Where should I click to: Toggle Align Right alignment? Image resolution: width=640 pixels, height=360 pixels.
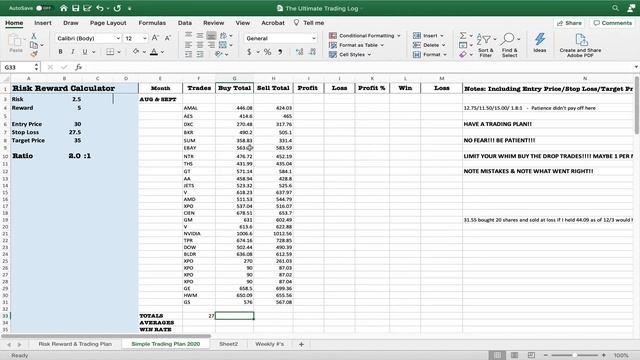pyautogui.click(x=211, y=45)
